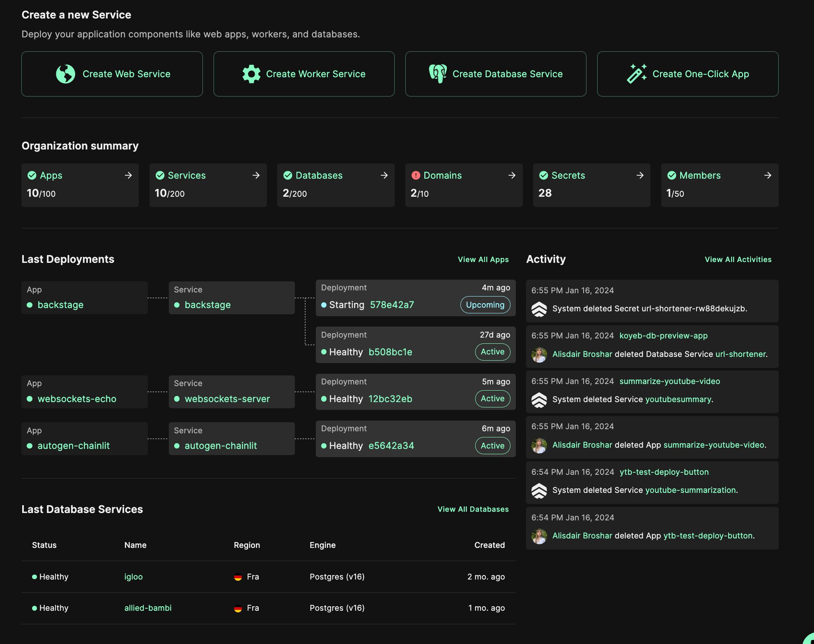
Task: Open the View All Apps link
Action: coord(483,259)
